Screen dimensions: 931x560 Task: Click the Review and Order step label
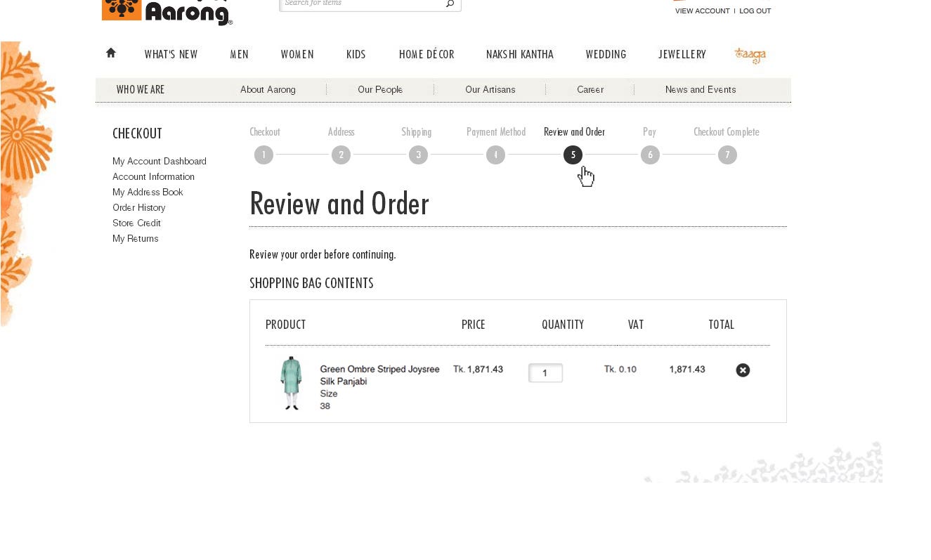tap(574, 132)
